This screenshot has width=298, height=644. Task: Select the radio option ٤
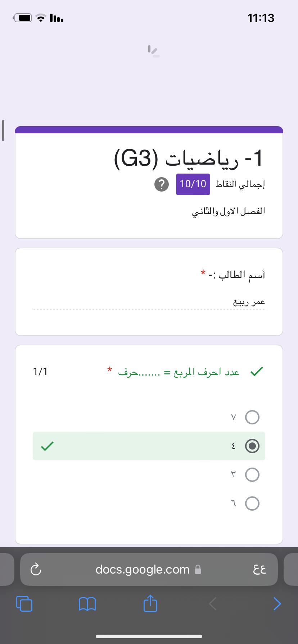click(252, 446)
